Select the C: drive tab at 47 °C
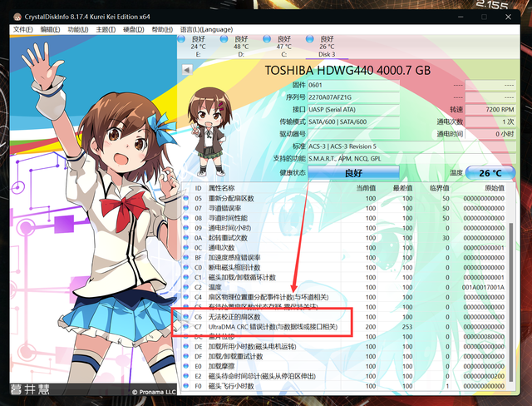This screenshot has height=406, width=532. pyautogui.click(x=284, y=47)
